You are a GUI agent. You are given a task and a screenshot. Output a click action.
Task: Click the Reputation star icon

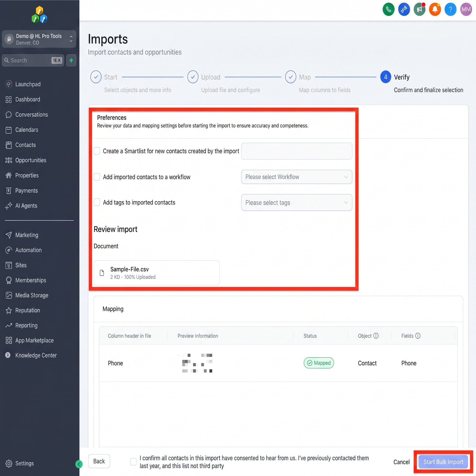(9, 311)
